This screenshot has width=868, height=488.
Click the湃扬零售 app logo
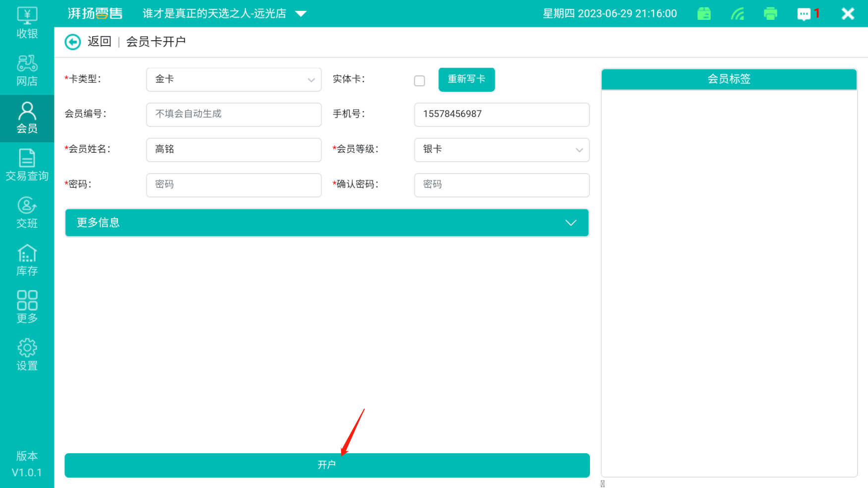(95, 13)
